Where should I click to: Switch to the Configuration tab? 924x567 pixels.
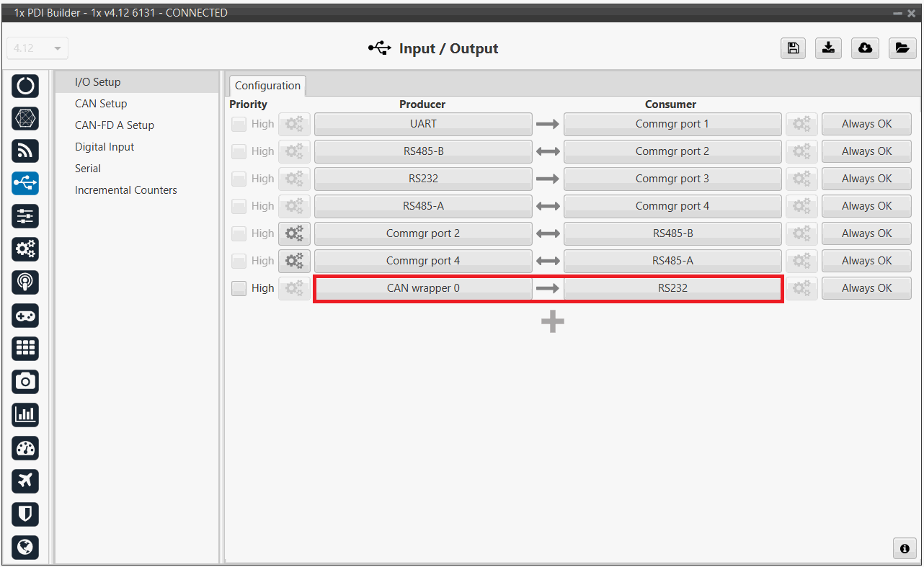(x=267, y=86)
